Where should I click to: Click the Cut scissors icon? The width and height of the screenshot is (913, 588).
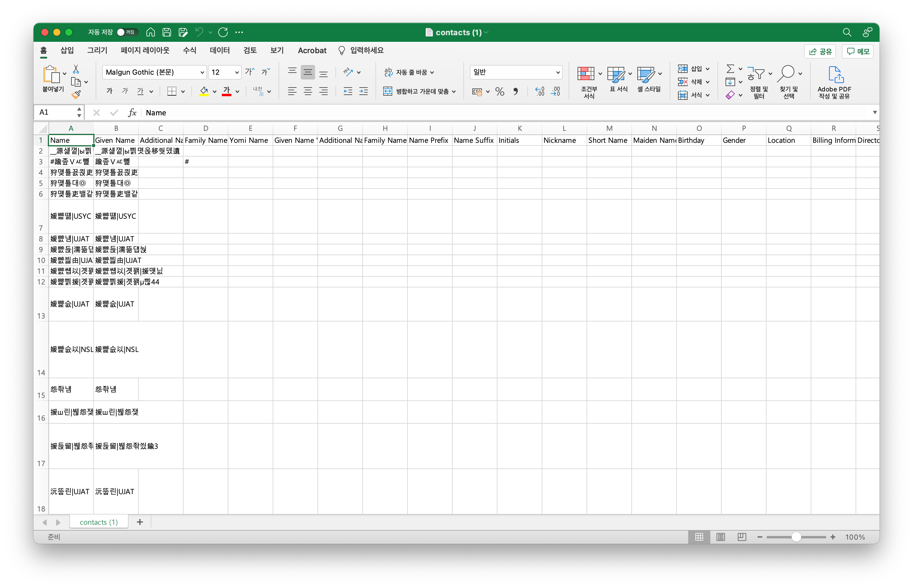click(x=76, y=69)
